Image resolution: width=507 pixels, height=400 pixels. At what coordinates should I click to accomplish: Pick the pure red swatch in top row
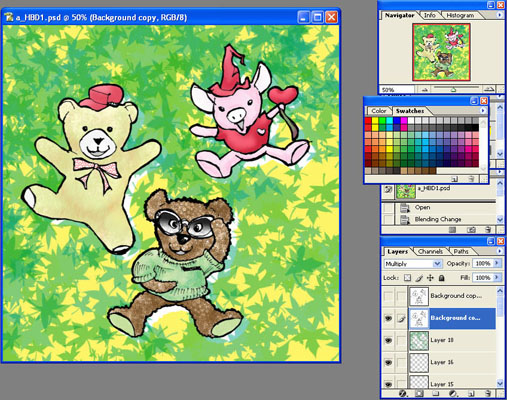[x=368, y=121]
